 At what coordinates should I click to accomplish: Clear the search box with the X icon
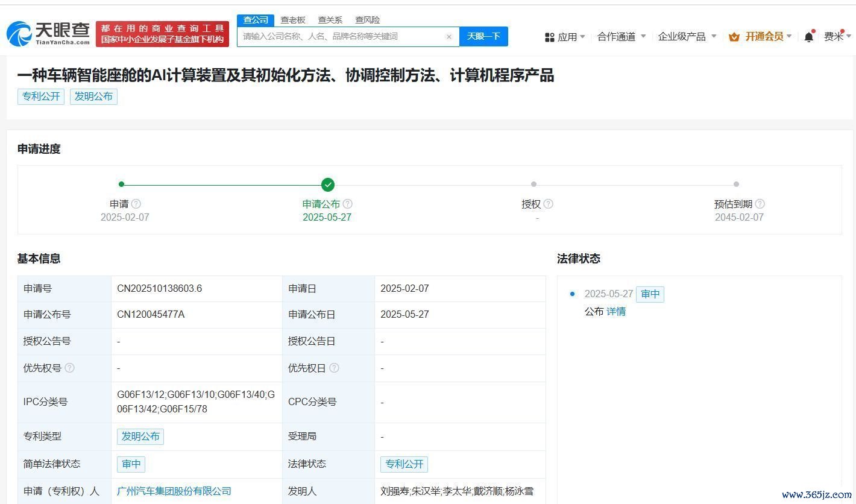click(x=448, y=37)
